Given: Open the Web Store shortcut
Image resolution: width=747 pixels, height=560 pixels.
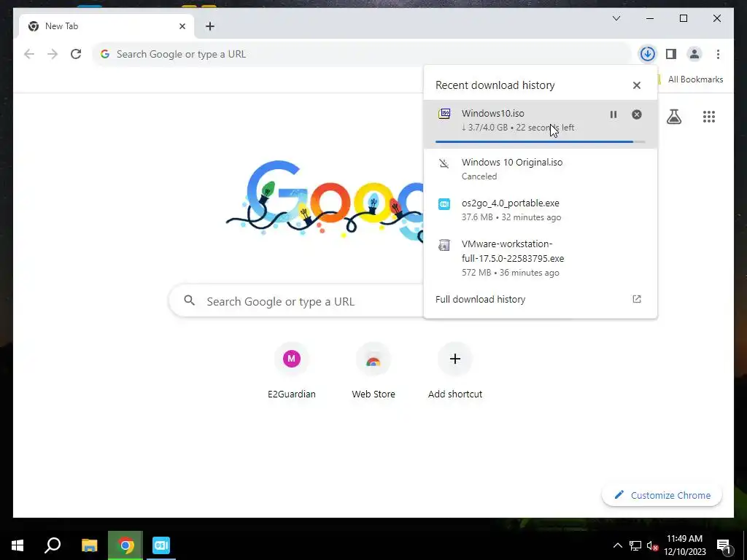Looking at the screenshot, I should pyautogui.click(x=373, y=370).
